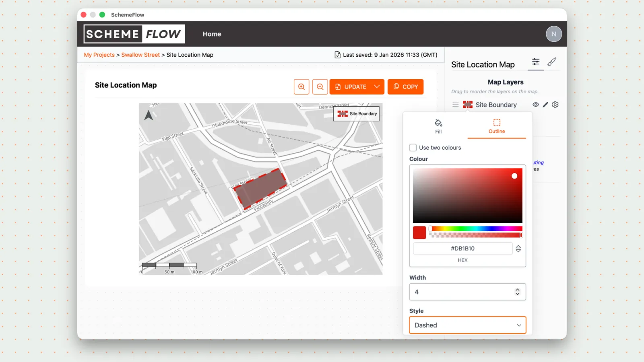Click the Width input field
The width and height of the screenshot is (644, 362).
pyautogui.click(x=468, y=292)
